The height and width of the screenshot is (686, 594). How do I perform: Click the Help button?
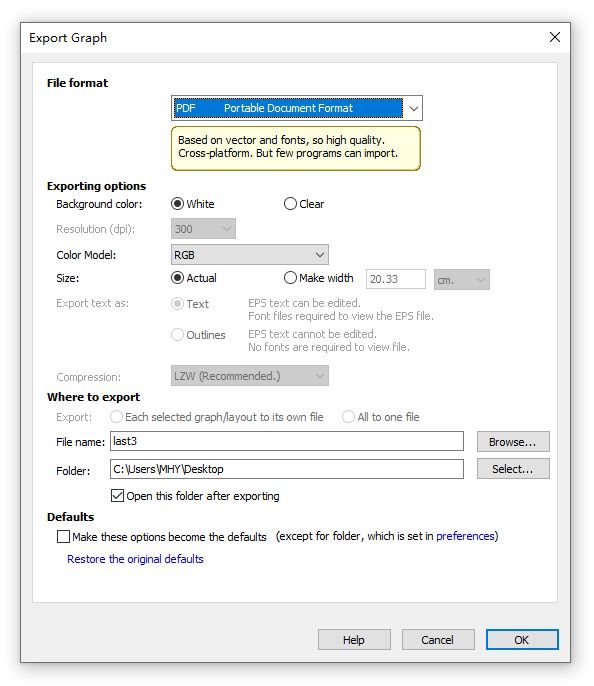pyautogui.click(x=354, y=640)
